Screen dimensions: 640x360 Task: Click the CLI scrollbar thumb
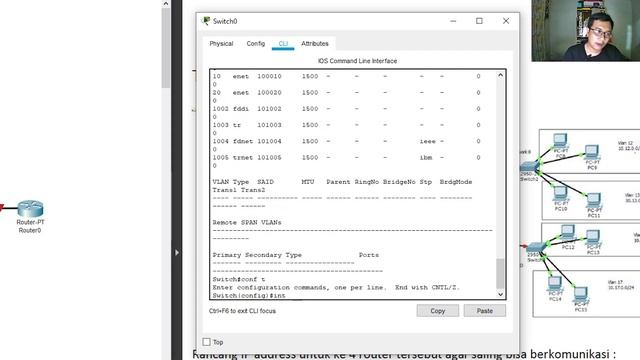[x=500, y=273]
